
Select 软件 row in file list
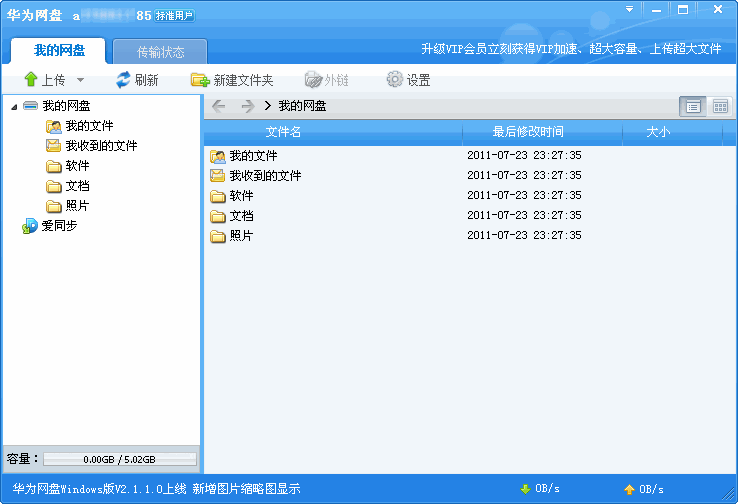(x=470, y=196)
